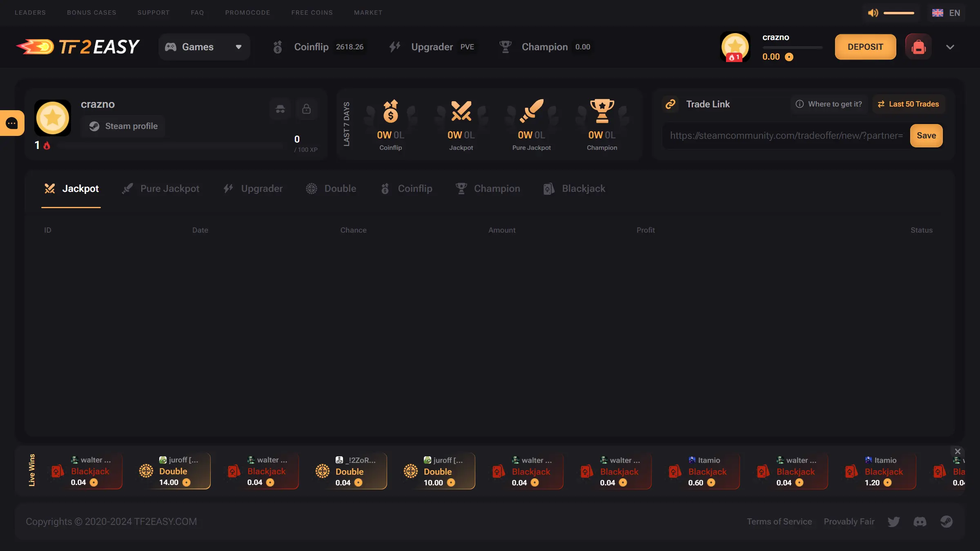This screenshot has width=980, height=551.
Task: Open the EN language selector
Action: [x=946, y=13]
